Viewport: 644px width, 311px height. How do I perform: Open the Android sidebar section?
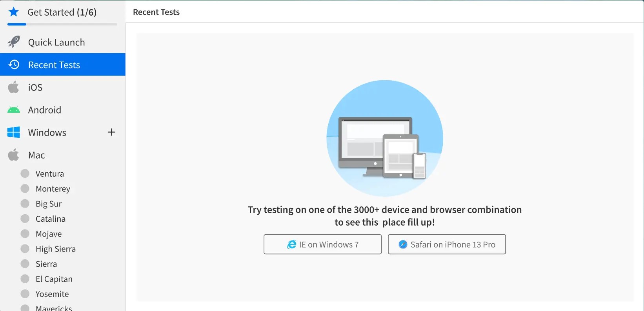tap(45, 110)
